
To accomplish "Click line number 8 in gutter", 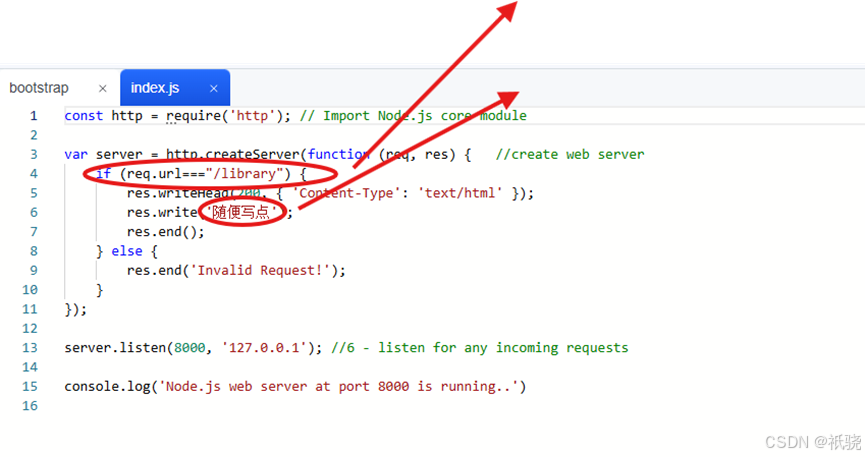I will 34,251.
